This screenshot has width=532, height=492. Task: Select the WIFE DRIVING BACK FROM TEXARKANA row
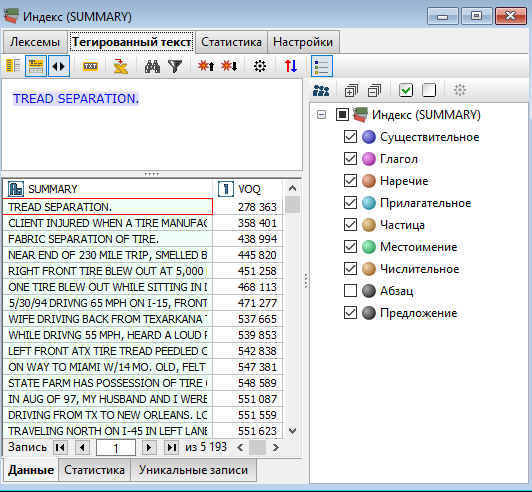pos(108,319)
